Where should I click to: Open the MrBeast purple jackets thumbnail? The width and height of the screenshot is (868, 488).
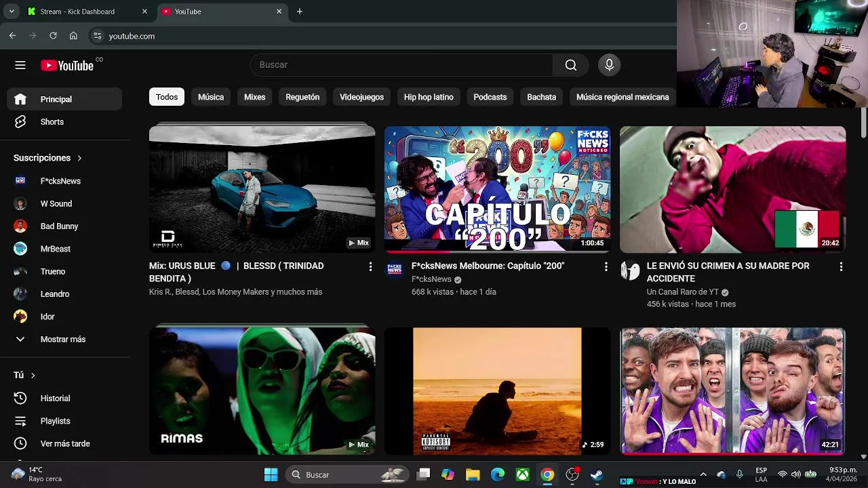(x=733, y=391)
